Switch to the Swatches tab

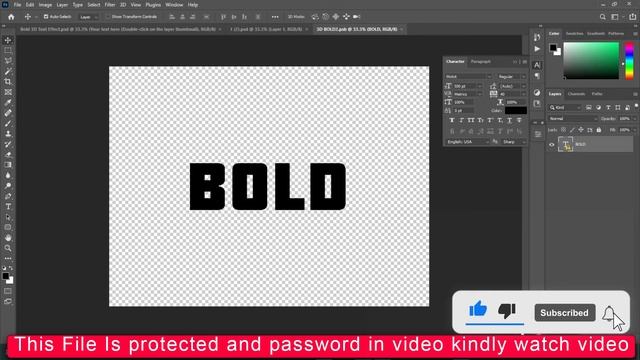[574, 33]
